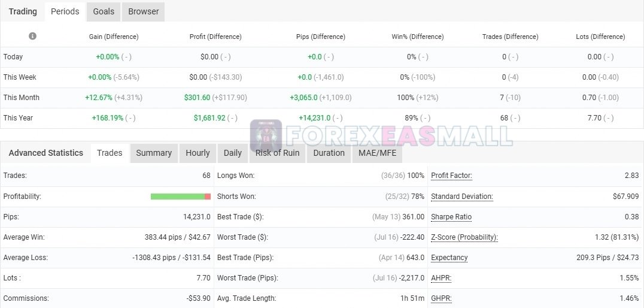
Task: Click the Profit Factor label link
Action: tap(451, 176)
